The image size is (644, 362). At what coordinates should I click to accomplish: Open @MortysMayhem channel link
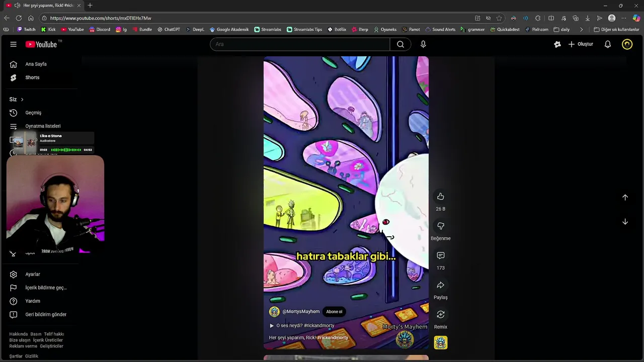[301, 312]
